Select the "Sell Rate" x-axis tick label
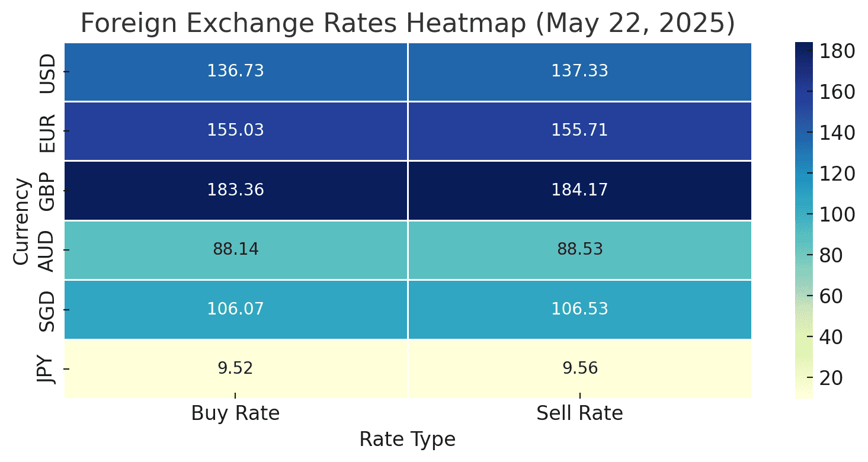The width and height of the screenshot is (868, 462). click(579, 413)
